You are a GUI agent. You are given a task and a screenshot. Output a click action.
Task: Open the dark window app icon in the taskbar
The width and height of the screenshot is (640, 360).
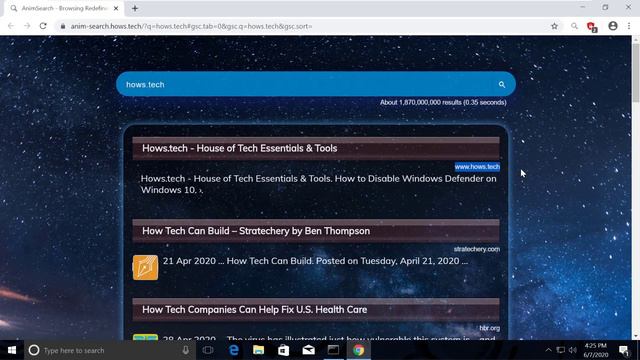(333, 350)
